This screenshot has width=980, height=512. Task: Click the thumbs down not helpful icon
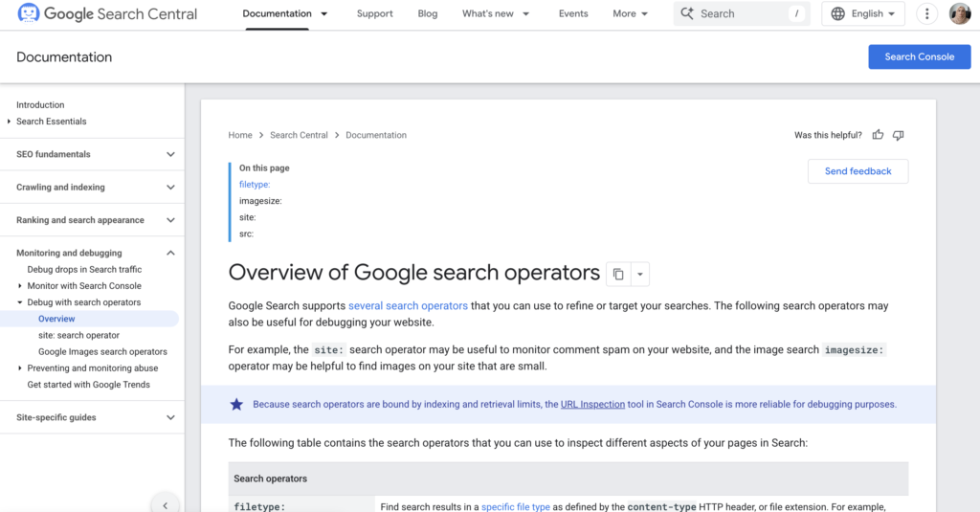pyautogui.click(x=898, y=135)
